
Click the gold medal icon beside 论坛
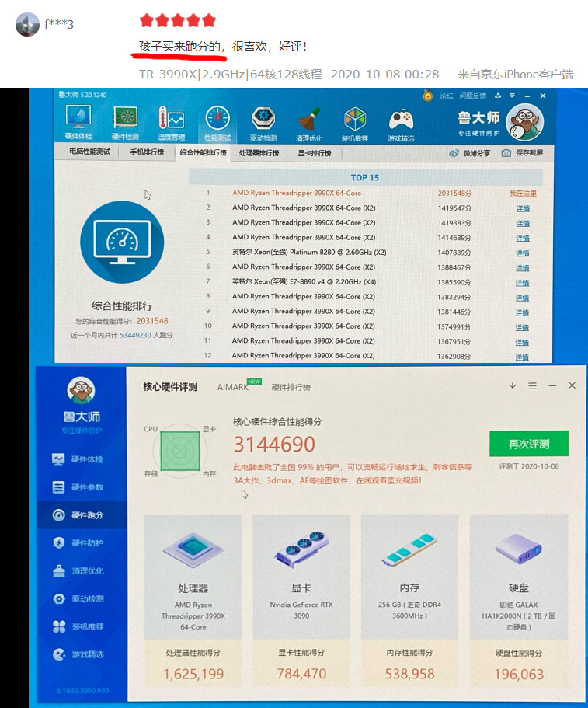click(x=428, y=96)
